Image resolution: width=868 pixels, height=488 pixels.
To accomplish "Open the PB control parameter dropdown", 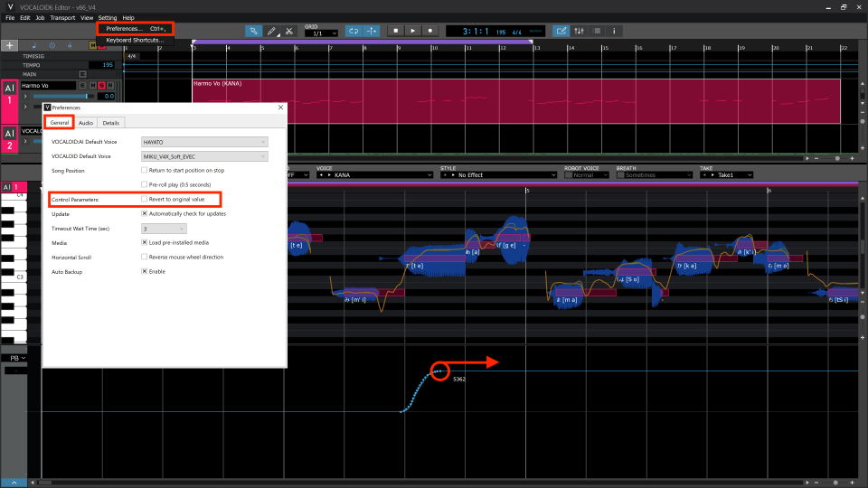I will 16,358.
